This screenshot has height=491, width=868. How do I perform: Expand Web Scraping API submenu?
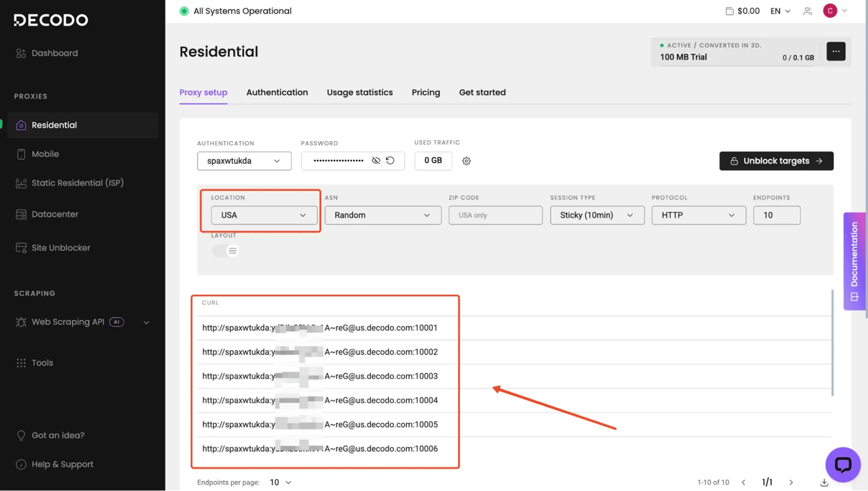147,322
